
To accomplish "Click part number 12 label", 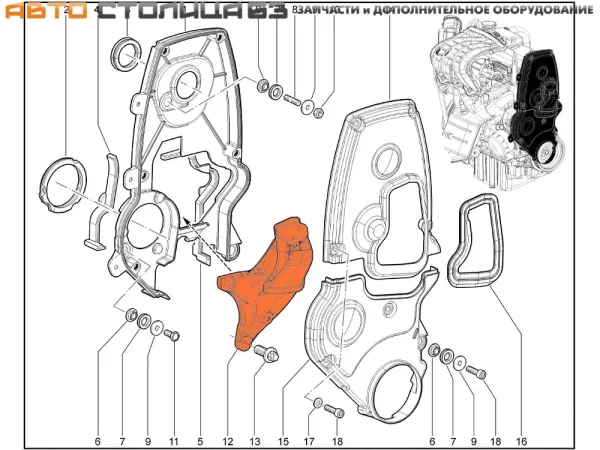I will point(228,441).
